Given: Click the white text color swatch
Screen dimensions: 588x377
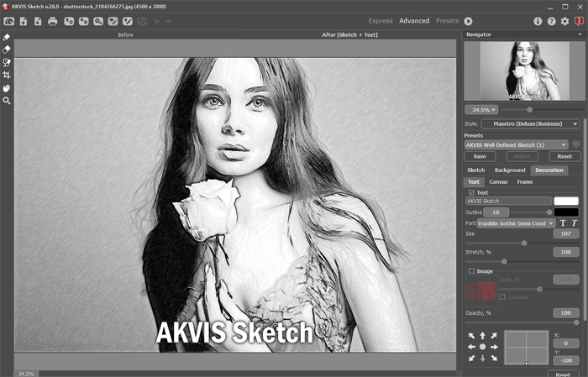Looking at the screenshot, I should [566, 201].
